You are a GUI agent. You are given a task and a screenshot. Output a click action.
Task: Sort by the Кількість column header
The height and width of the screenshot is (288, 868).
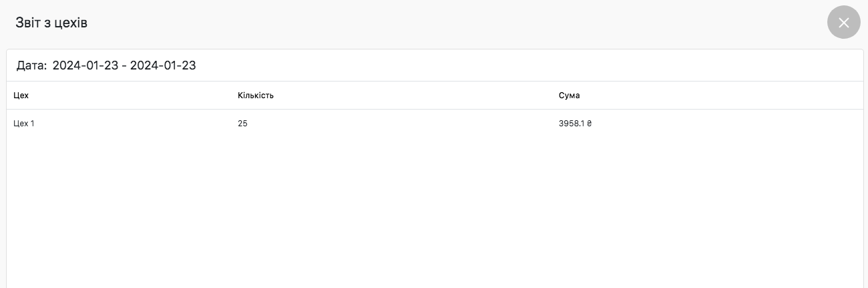(x=256, y=96)
